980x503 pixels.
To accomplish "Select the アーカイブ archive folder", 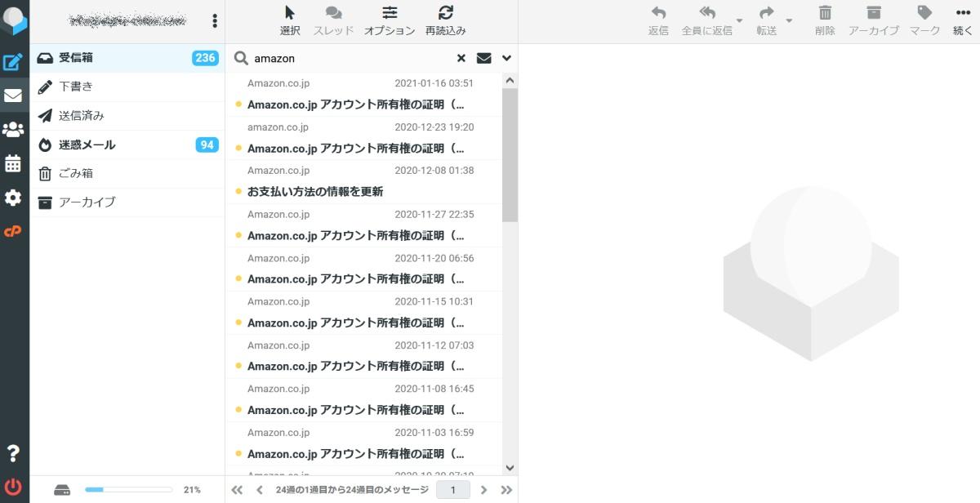I will click(127, 202).
